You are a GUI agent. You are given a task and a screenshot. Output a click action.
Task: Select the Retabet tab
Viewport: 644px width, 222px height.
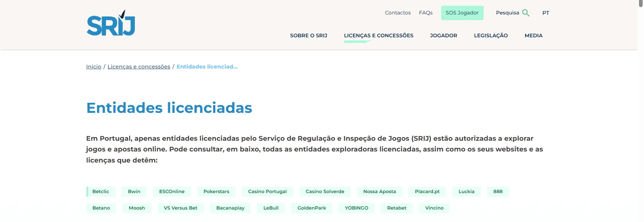click(396, 208)
